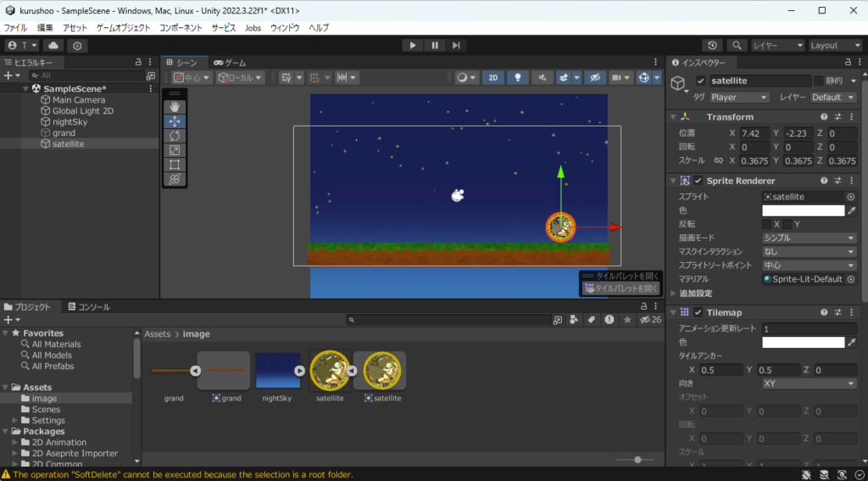This screenshot has width=868, height=481.
Task: Toggle 2D view mode in scene
Action: click(493, 77)
